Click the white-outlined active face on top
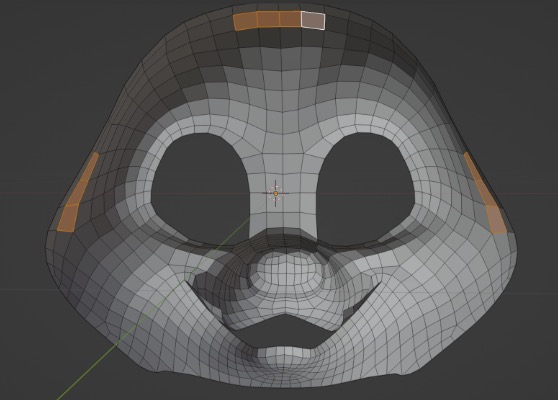The image size is (558, 400). pos(313,20)
